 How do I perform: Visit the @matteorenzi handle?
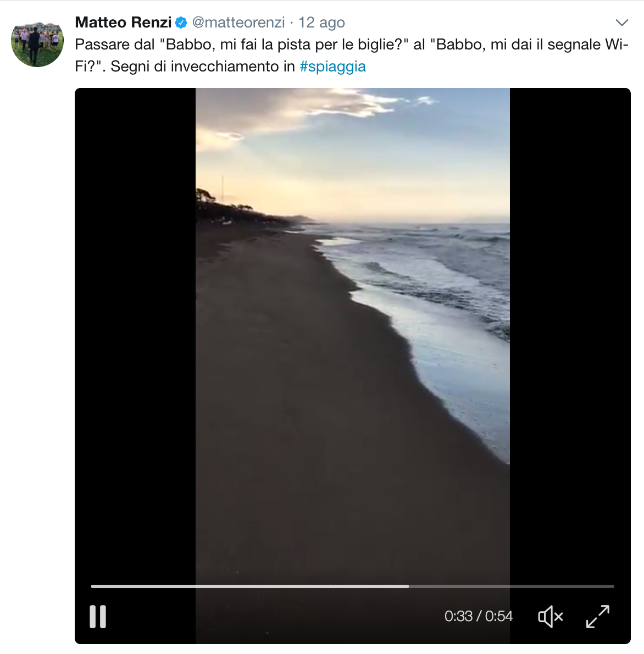[238, 22]
